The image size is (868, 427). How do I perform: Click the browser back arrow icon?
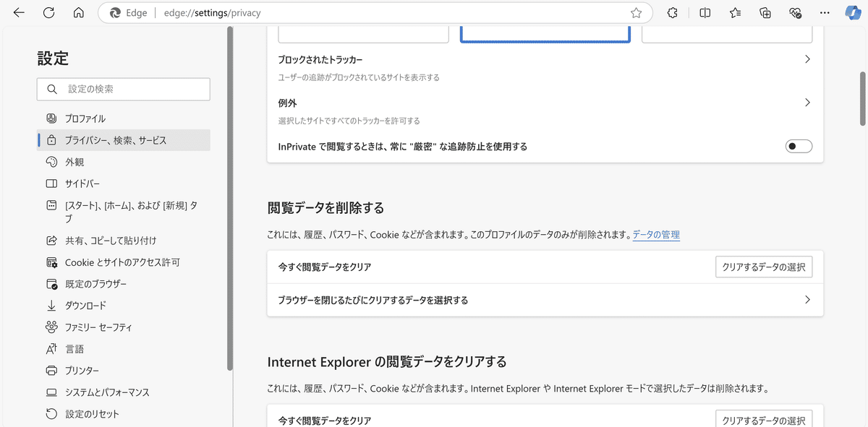(20, 13)
